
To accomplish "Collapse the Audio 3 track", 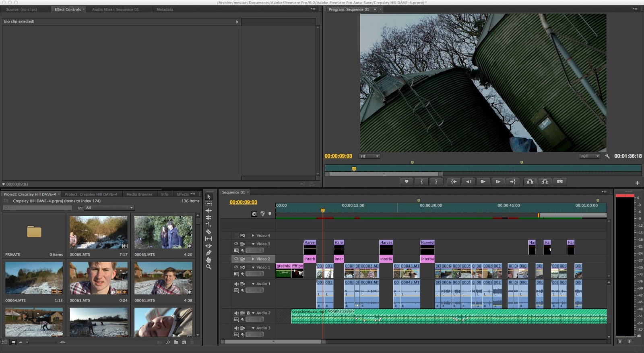I will (x=253, y=328).
